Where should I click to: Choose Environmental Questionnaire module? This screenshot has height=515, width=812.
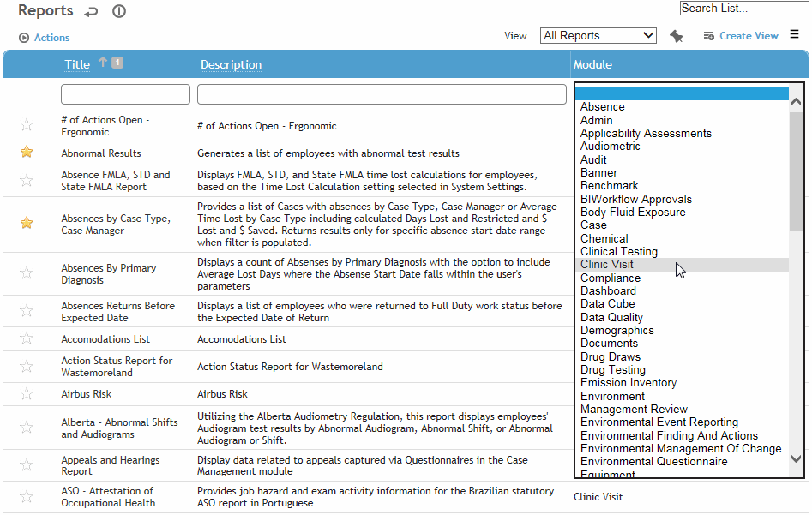[x=682, y=461]
